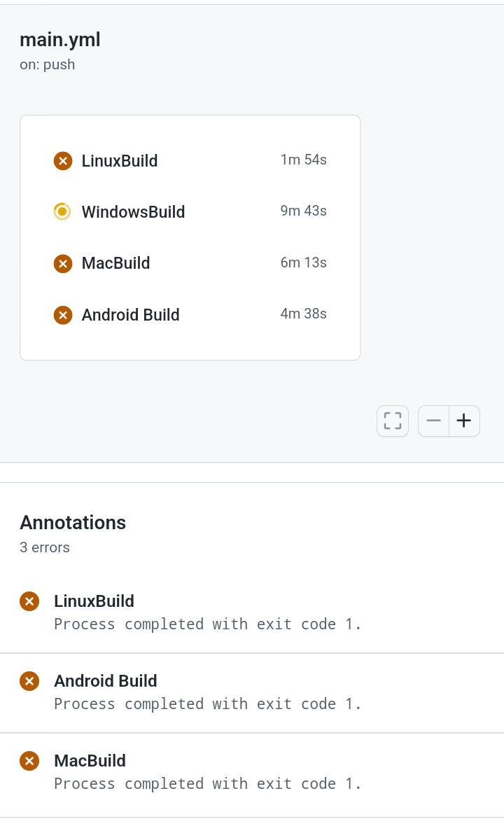The width and height of the screenshot is (504, 819).
Task: Zoom in on the workflow graph
Action: [x=463, y=421]
